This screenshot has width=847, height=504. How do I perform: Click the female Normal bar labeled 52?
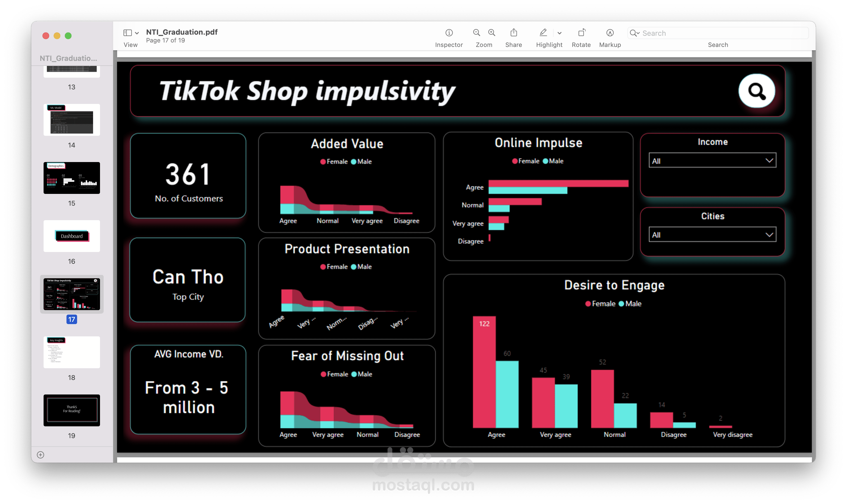602,398
